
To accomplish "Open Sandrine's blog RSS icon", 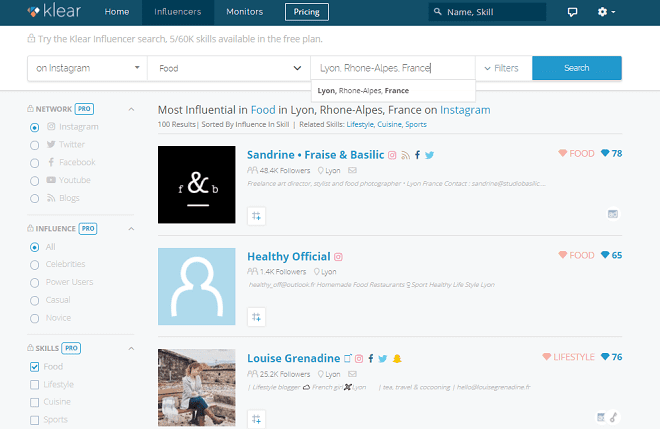I will click(x=405, y=155).
